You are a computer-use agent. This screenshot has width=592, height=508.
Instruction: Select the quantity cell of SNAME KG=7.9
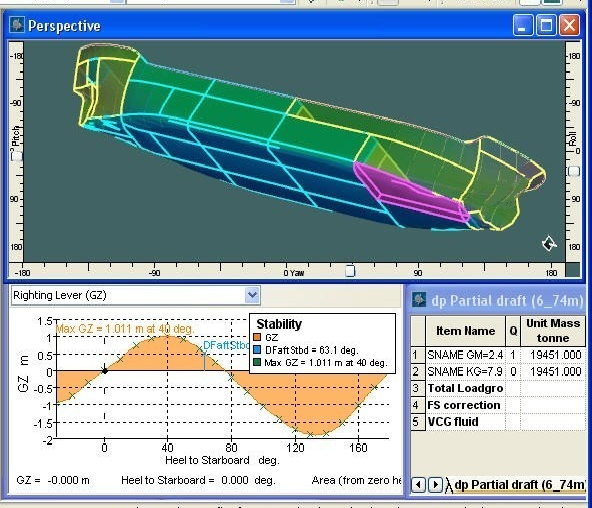tap(513, 371)
